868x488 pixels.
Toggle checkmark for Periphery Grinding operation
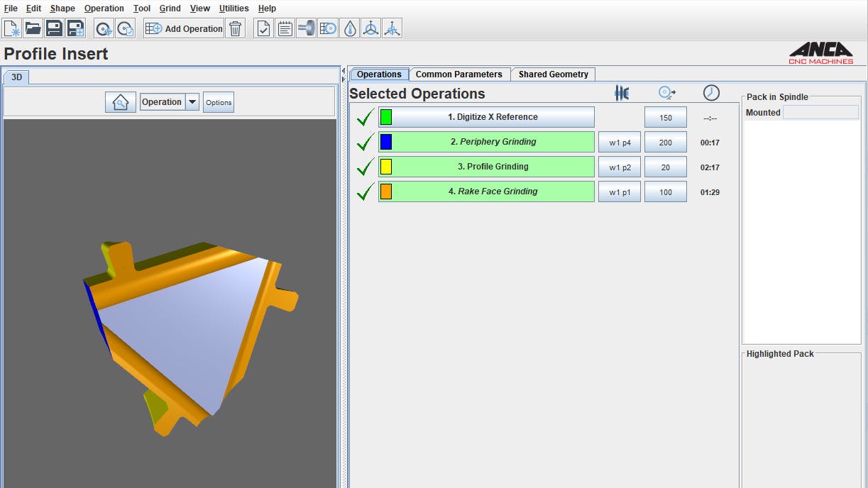point(365,142)
